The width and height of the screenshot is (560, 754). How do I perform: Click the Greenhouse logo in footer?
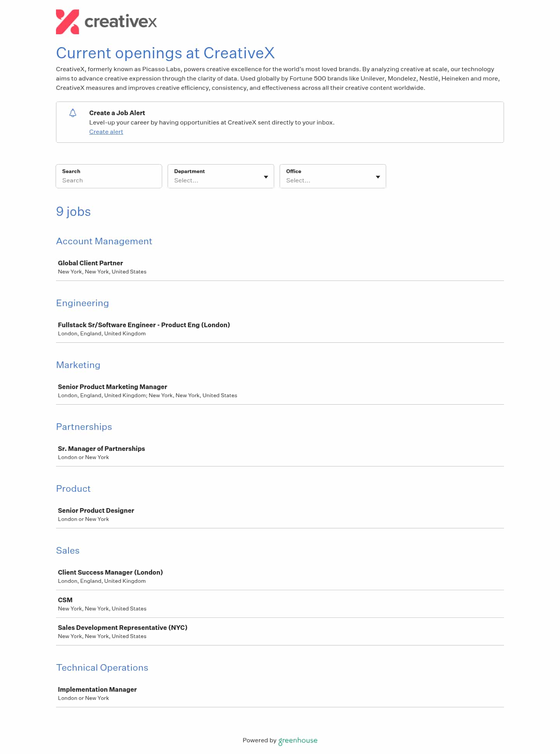click(x=298, y=740)
